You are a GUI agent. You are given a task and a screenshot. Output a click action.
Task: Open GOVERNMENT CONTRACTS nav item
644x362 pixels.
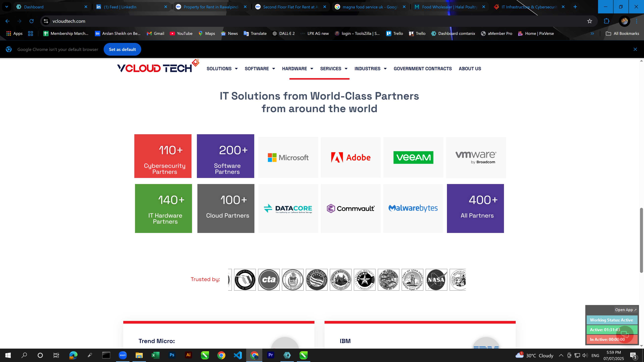coord(422,69)
